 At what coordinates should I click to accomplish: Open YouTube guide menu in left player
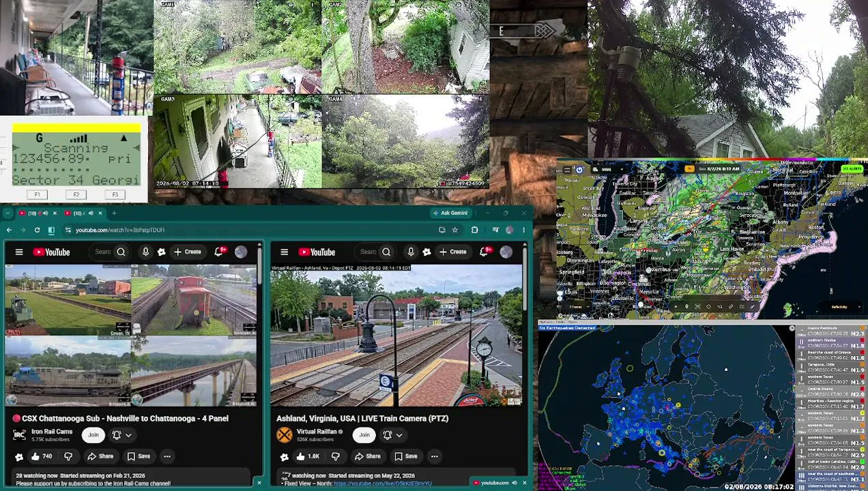[x=19, y=252]
